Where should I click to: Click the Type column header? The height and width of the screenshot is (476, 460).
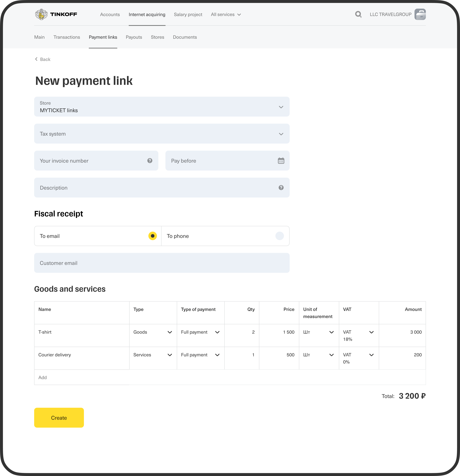138,309
